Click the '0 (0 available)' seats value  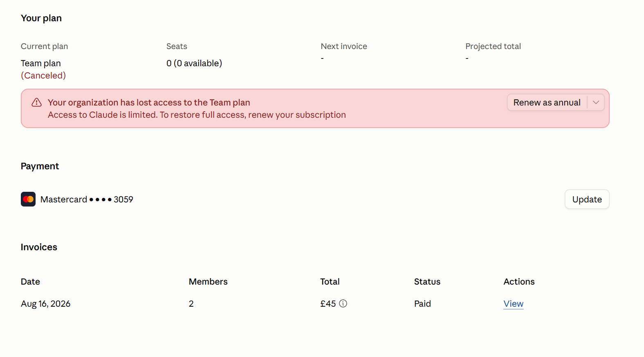tap(194, 63)
